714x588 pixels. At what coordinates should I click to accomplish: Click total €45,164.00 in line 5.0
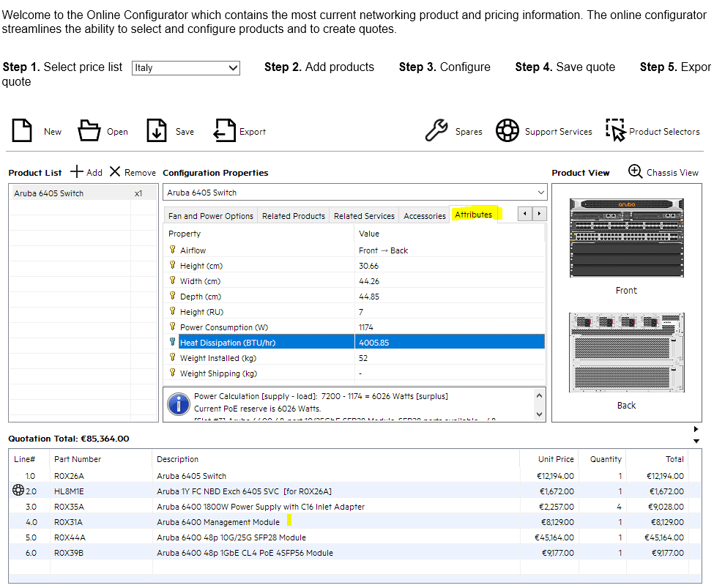pos(664,537)
